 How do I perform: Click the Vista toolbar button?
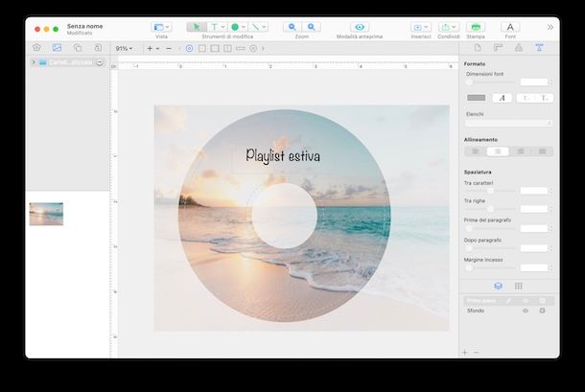(161, 27)
